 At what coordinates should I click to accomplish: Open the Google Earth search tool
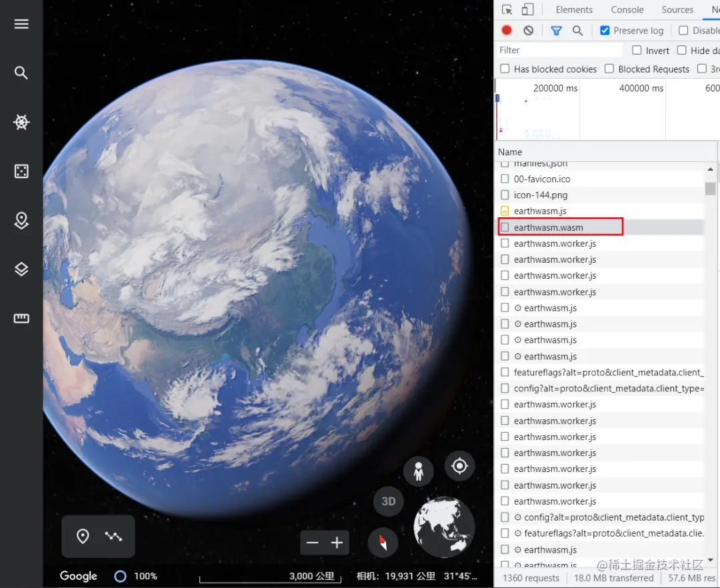[x=21, y=73]
